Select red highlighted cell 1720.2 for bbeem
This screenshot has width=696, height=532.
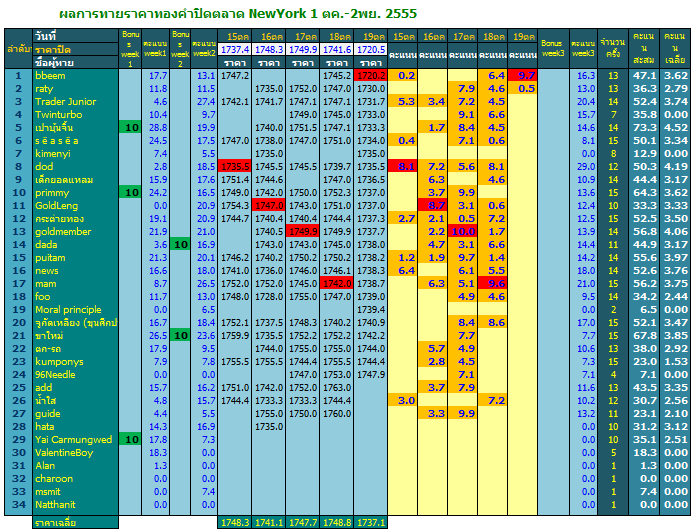[371, 75]
